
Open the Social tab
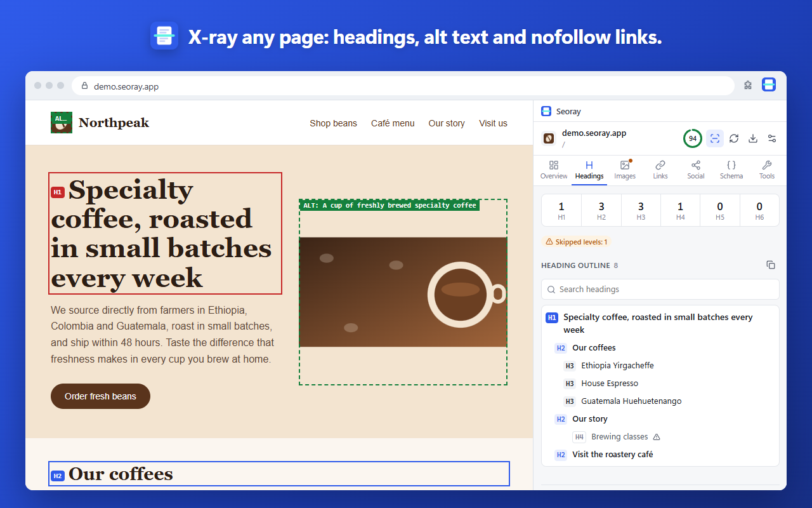[696, 170]
